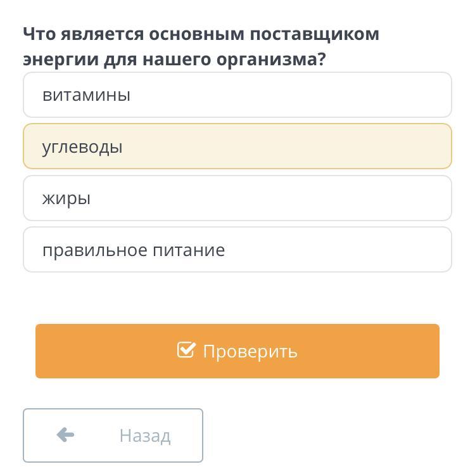Click the word "витамины"
Screen dimensions: 475x476
pos(86,95)
